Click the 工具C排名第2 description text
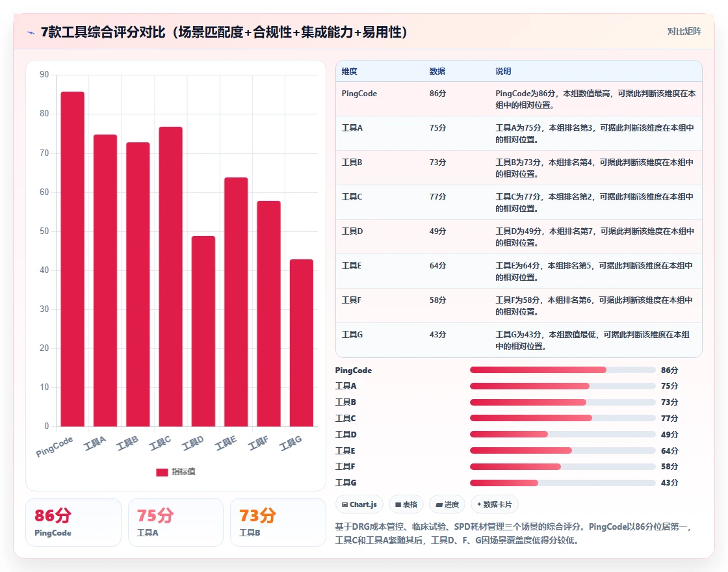 594,202
